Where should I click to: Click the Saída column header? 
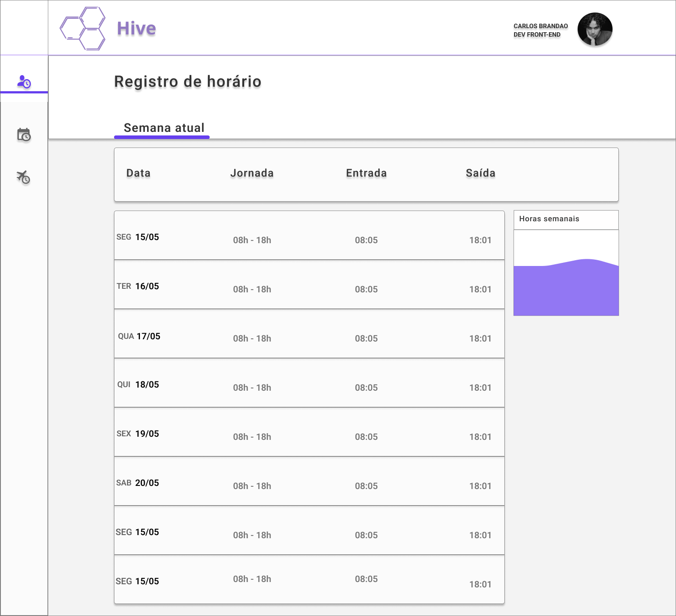481,173
